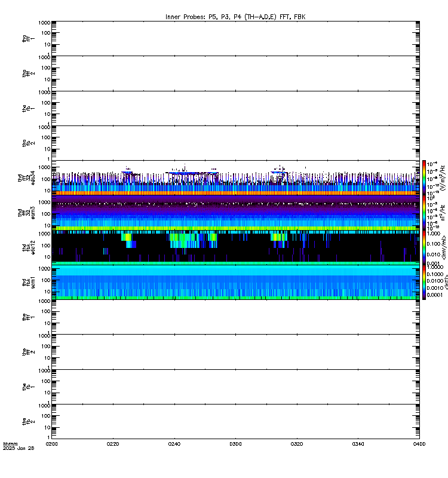Click the 0340 time axis label
Viewport: 448px width, 478px height.
(x=358, y=444)
